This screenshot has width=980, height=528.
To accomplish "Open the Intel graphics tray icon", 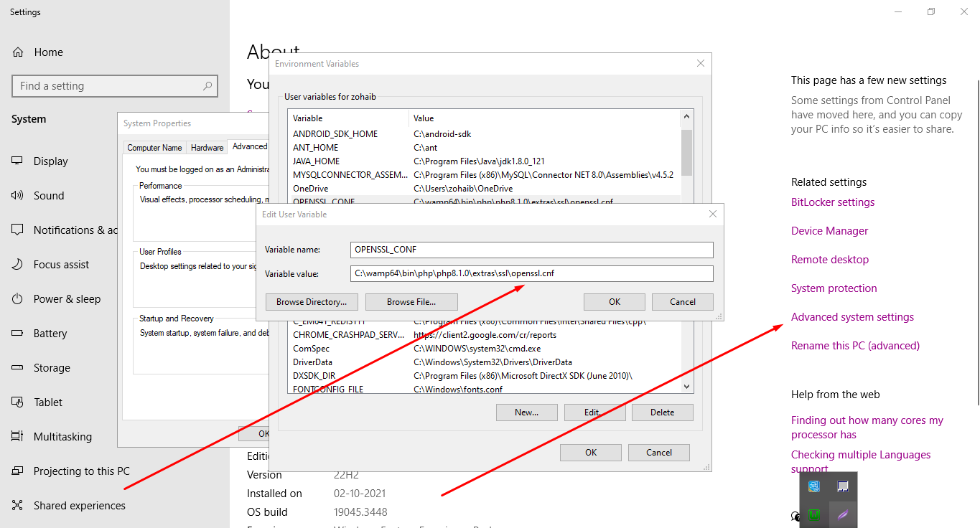I will [814, 486].
